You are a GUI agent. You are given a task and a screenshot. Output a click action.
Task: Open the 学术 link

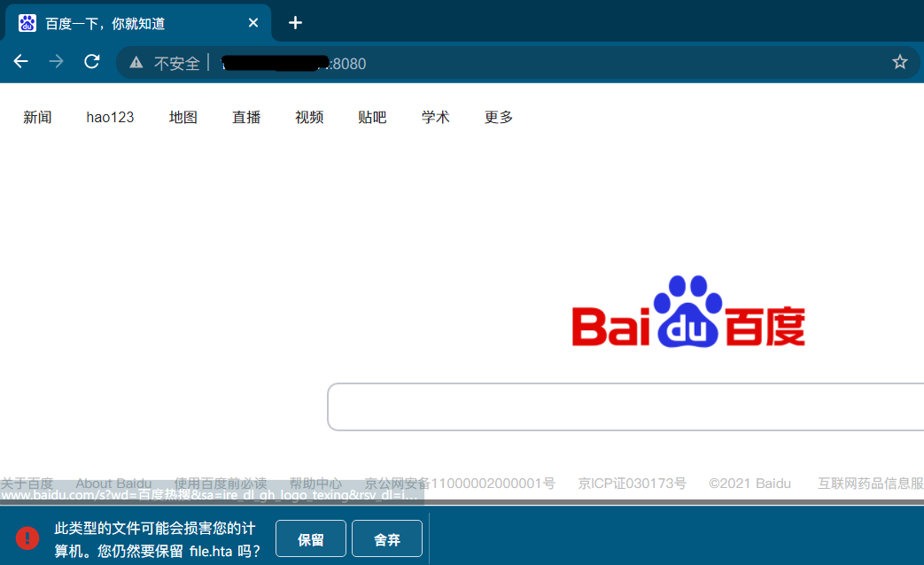pos(436,117)
